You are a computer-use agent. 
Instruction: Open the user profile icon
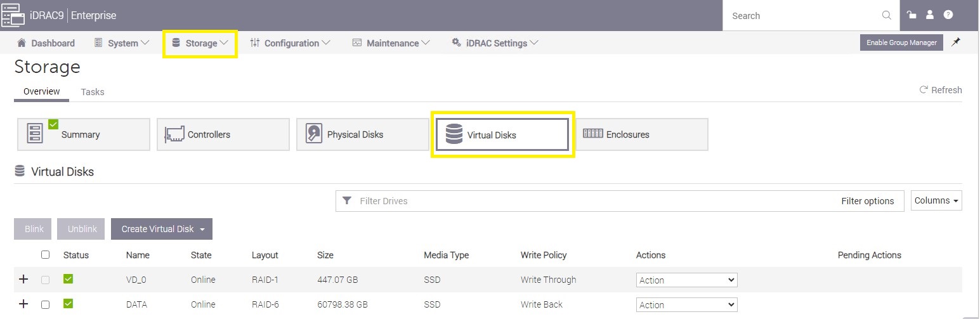(x=930, y=15)
